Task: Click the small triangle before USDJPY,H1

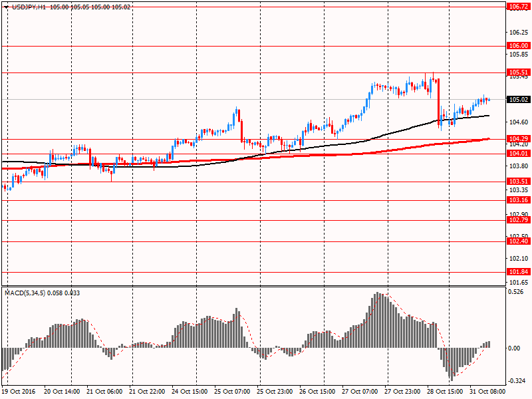Action: pyautogui.click(x=5, y=6)
